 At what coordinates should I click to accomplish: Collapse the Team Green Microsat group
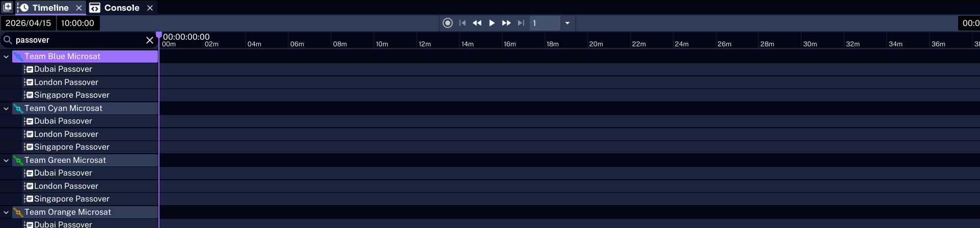click(6, 160)
